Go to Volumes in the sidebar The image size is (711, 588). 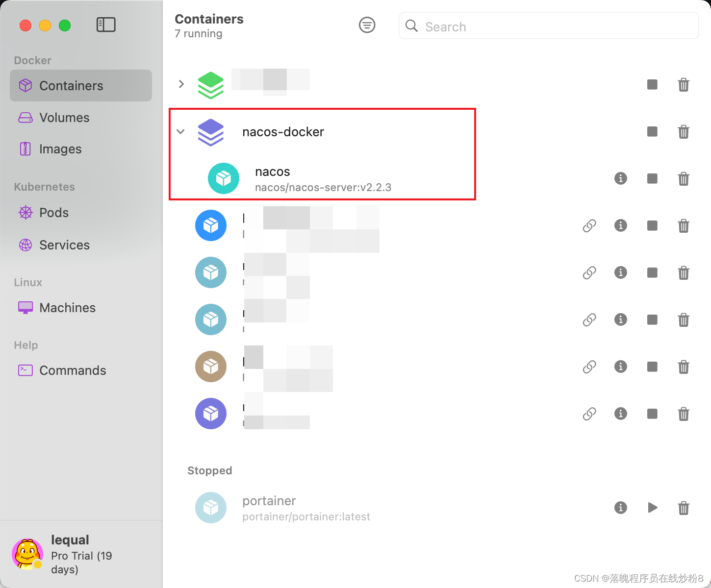[81, 118]
